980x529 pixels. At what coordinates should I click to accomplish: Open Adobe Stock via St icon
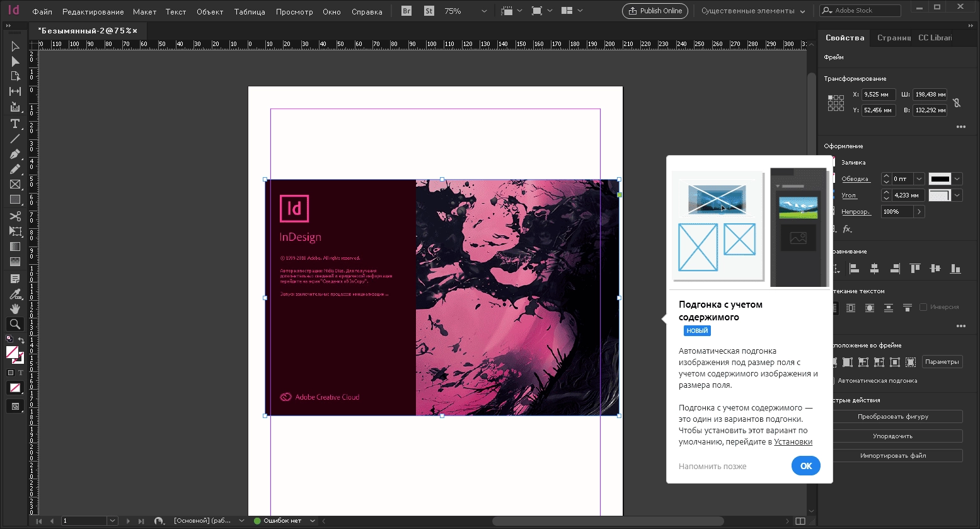[x=429, y=11]
